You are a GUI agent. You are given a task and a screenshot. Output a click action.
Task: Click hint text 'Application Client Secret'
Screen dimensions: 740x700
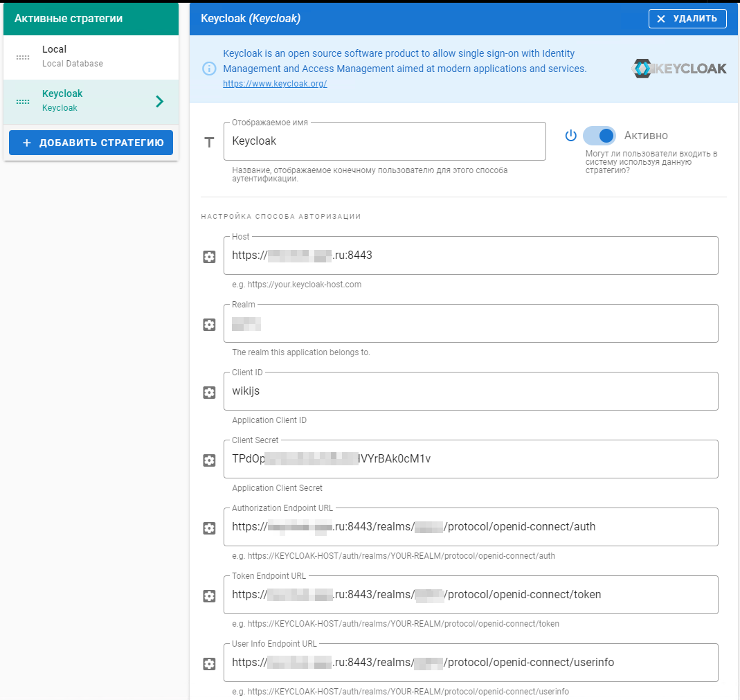(277, 488)
